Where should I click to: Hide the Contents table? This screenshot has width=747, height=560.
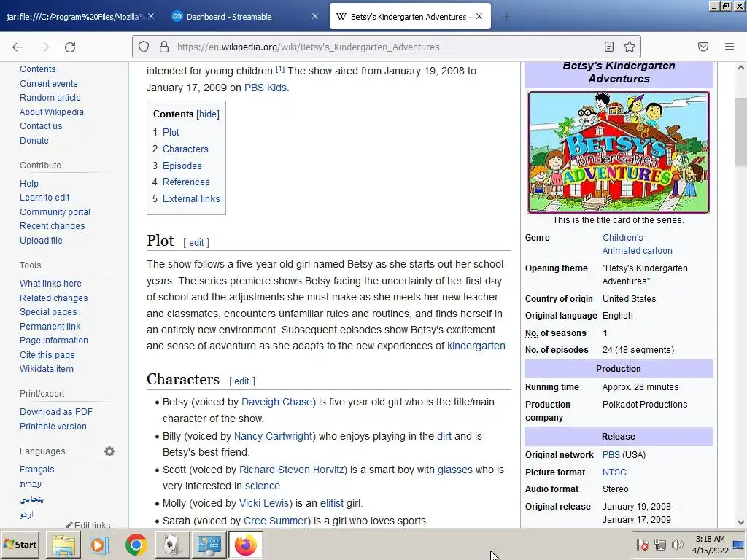coord(208,114)
